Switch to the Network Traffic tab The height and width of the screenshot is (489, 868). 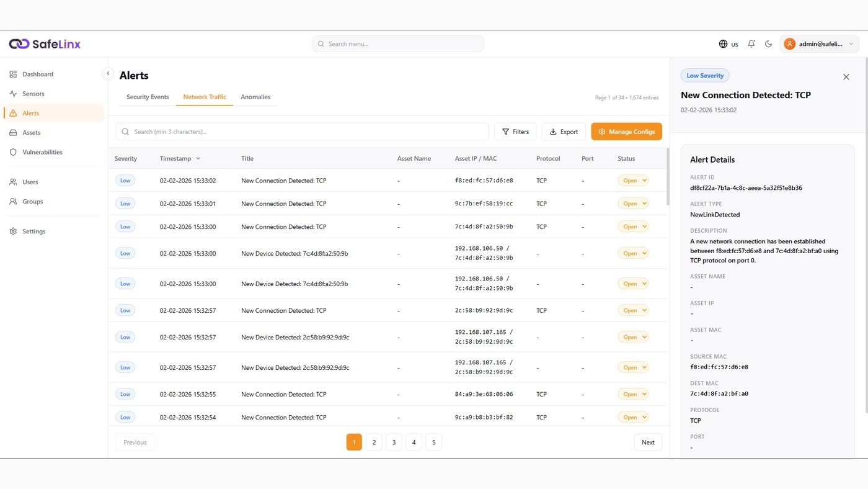[205, 97]
